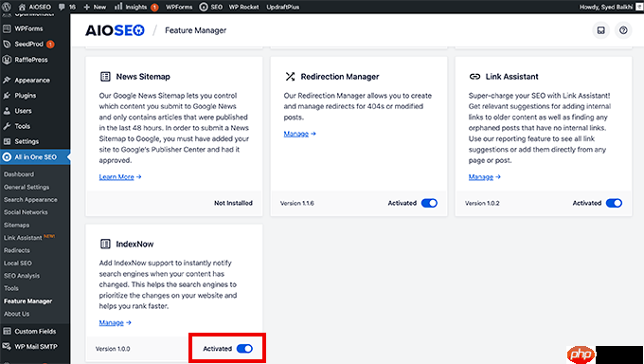The image size is (644, 364).
Task: Toggle IndexNow activation switch
Action: 244,349
